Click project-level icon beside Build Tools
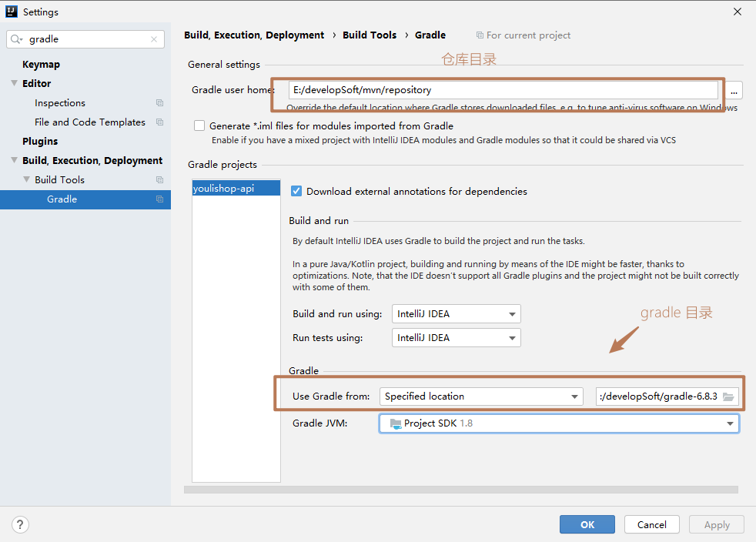The image size is (756, 542). [159, 180]
